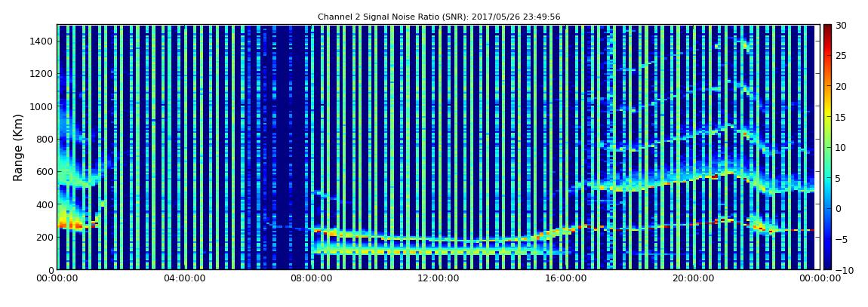Viewport: 868px width, 307px height.
Task: Click the 1000 range tick label
Action: [41, 106]
